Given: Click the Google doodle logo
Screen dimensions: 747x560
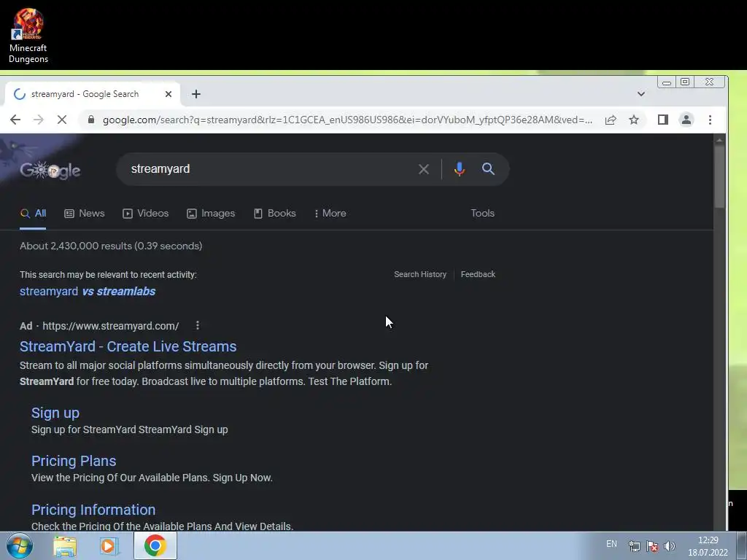Looking at the screenshot, I should click(x=50, y=170).
